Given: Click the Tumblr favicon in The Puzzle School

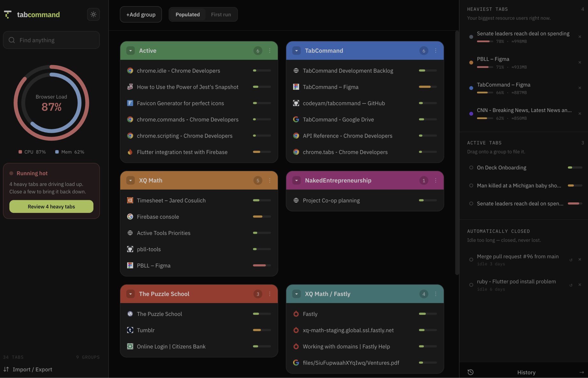Looking at the screenshot, I should coord(130,330).
